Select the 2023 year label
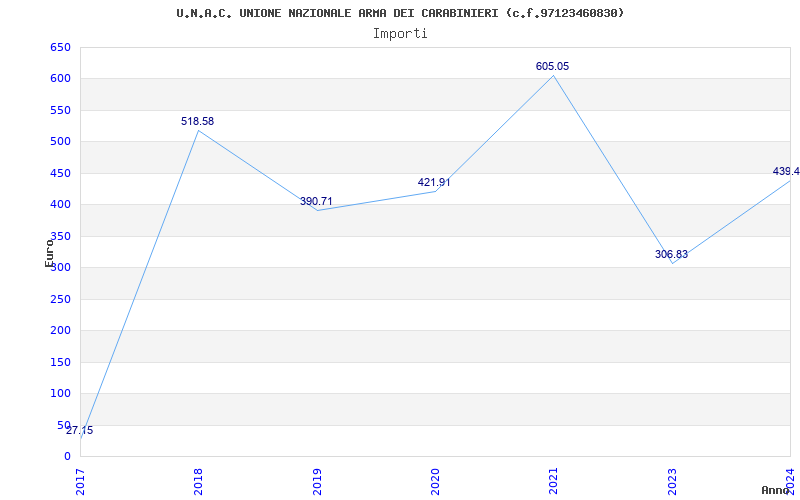Screen dimensions: 800x500 coord(672,481)
